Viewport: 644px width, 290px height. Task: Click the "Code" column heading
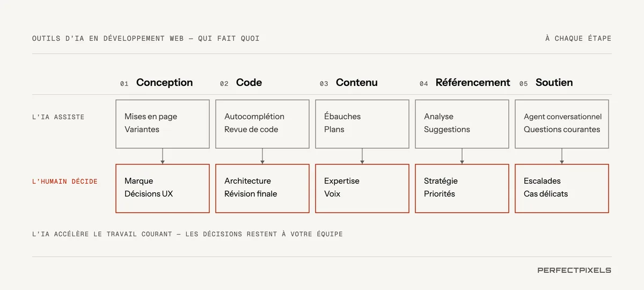pyautogui.click(x=249, y=82)
